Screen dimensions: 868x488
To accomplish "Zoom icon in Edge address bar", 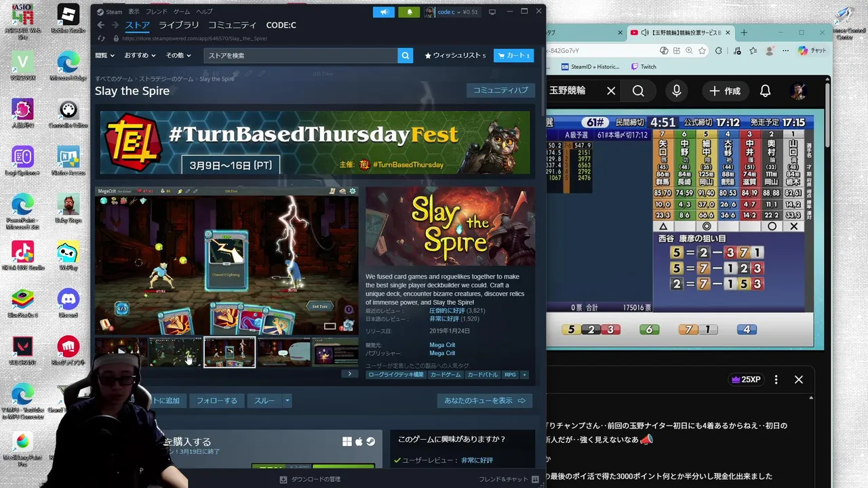I will (689, 51).
